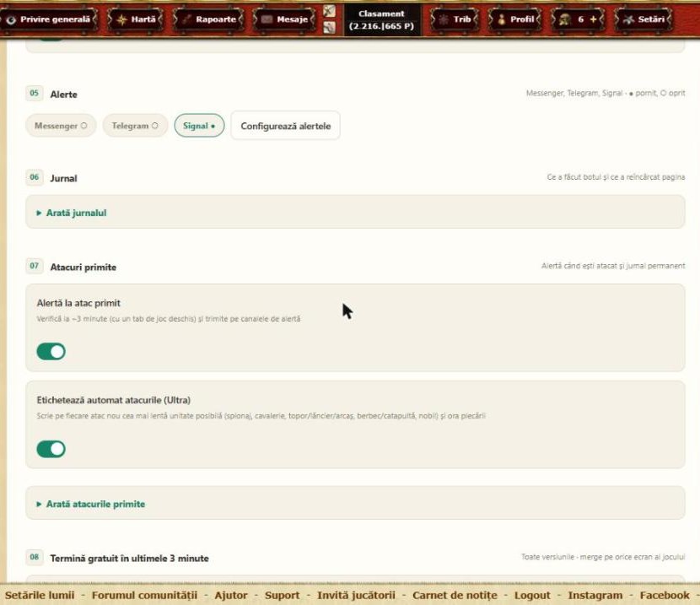700x605 pixels.
Task: Open the Invită jucătorii footer link
Action: point(356,595)
